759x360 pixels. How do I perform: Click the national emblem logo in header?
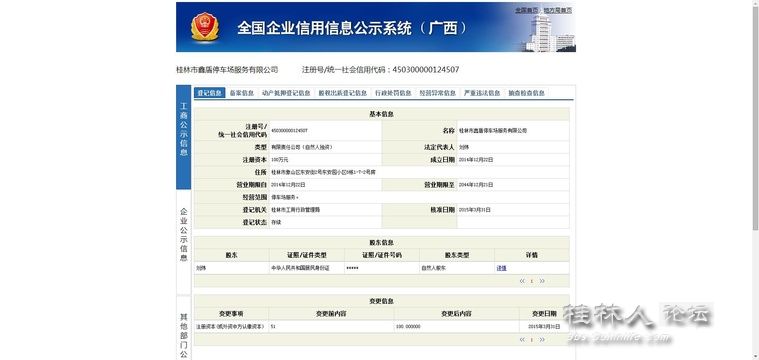pos(205,27)
